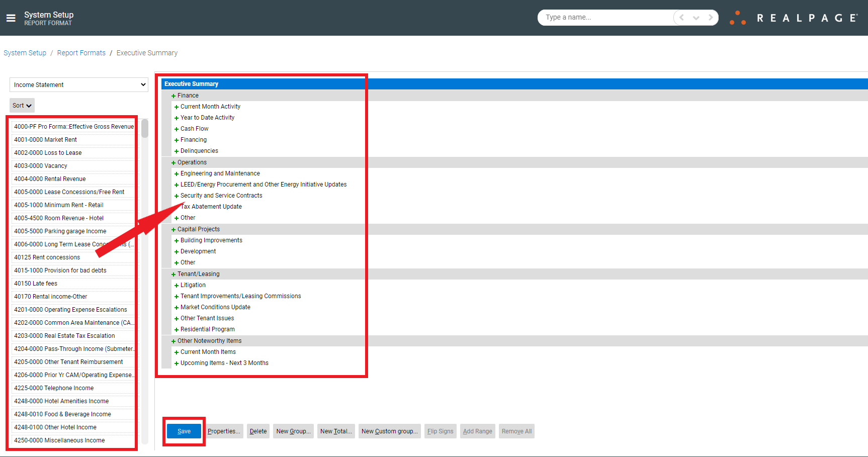Select 4248-0100 Other Hotel Income
868x457 pixels.
[x=73, y=427]
